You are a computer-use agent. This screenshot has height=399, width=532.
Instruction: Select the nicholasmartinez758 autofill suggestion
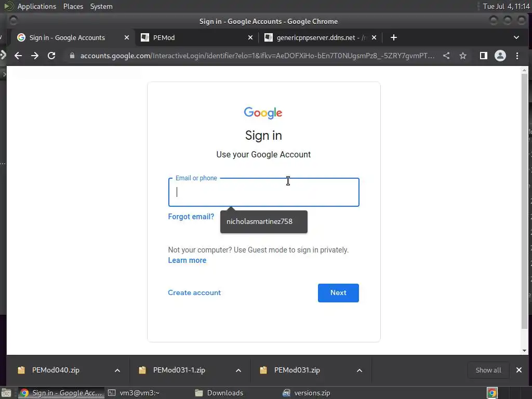click(x=263, y=221)
